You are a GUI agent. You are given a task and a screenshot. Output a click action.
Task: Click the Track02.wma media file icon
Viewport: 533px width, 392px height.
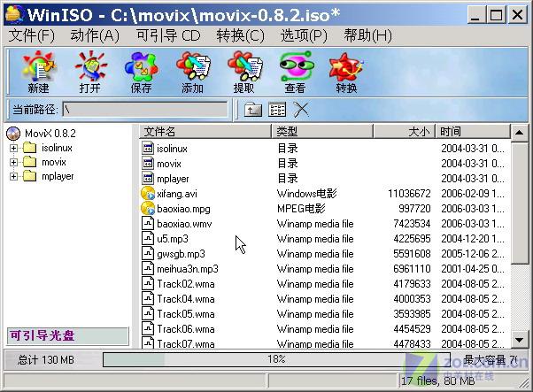point(148,284)
